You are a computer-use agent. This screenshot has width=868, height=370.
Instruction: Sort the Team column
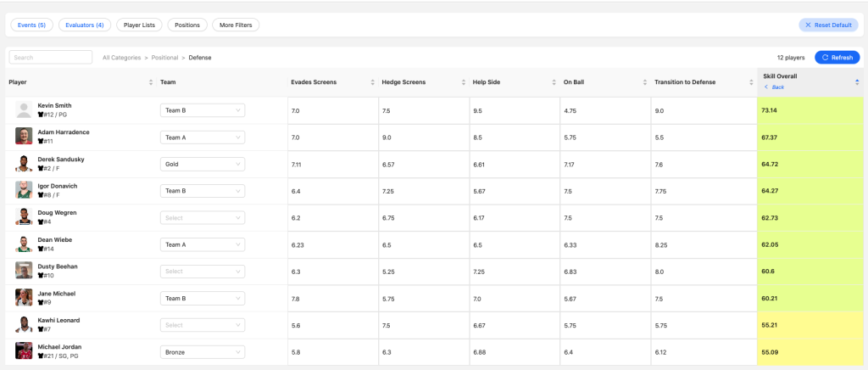point(281,82)
